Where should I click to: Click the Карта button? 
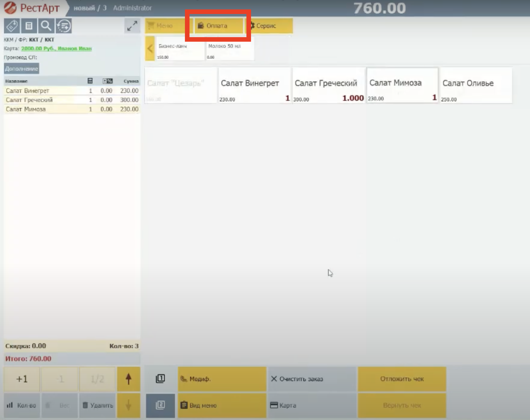[312, 405]
